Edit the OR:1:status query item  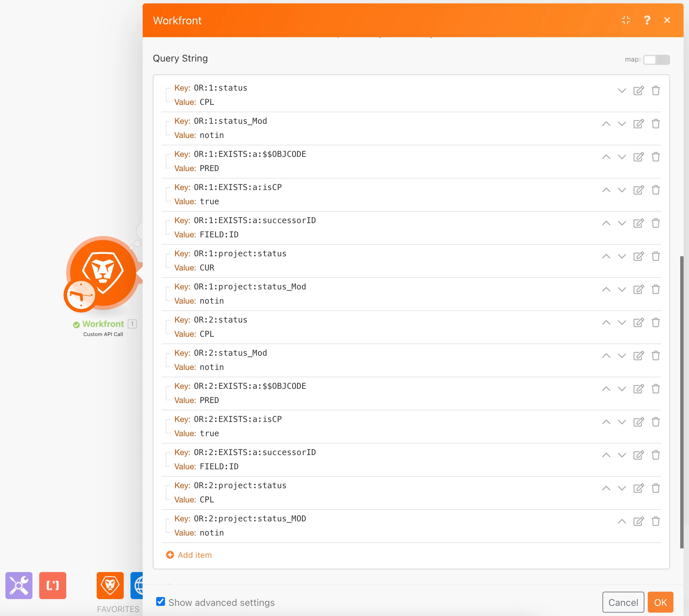tap(638, 91)
